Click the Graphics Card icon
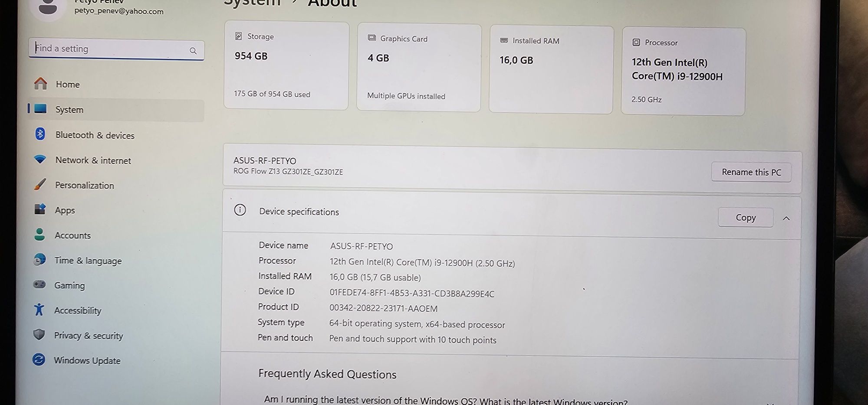Viewport: 868px width, 405px height. pyautogui.click(x=372, y=38)
